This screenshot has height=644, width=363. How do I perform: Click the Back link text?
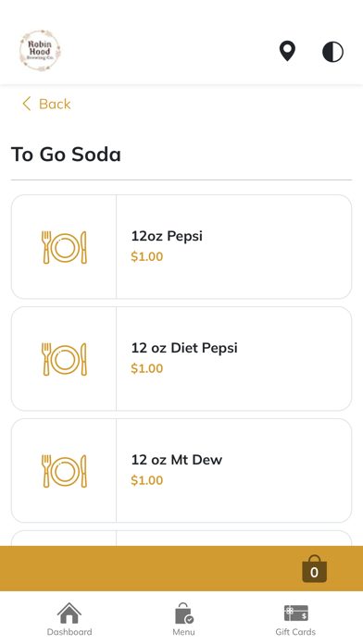[x=55, y=104]
